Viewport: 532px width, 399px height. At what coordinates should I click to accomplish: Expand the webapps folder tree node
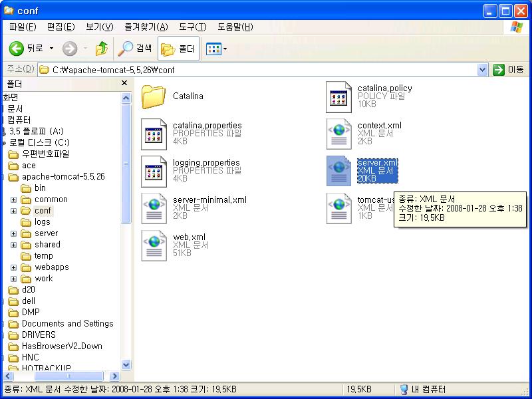[13, 268]
